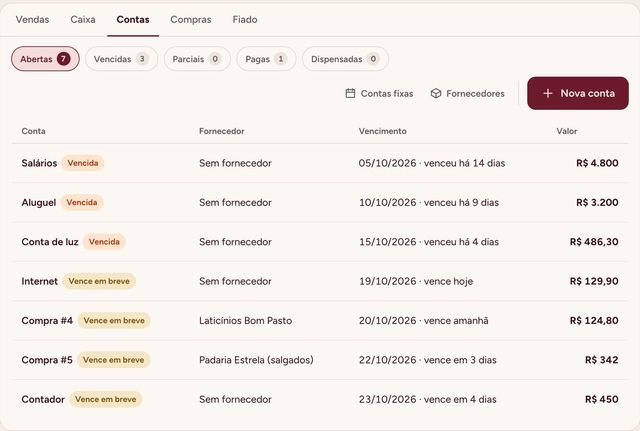Click the value R$ 129,90

[594, 281]
